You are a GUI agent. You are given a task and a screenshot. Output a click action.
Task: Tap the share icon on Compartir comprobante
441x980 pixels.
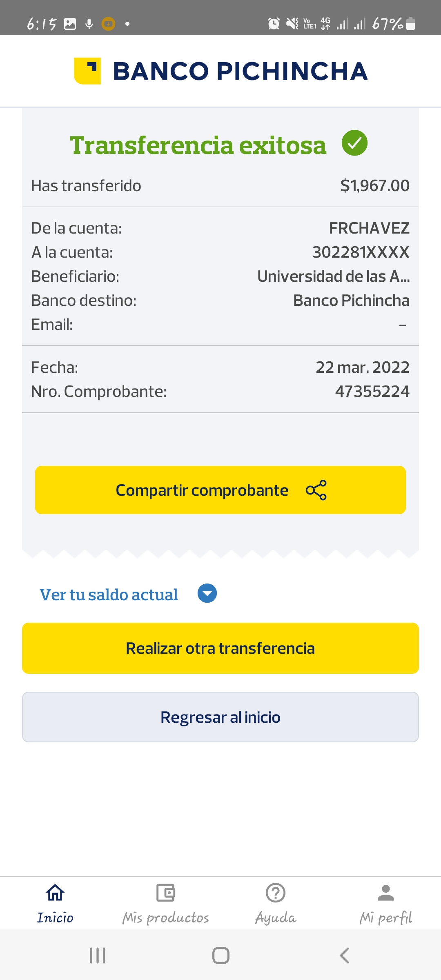tap(316, 490)
